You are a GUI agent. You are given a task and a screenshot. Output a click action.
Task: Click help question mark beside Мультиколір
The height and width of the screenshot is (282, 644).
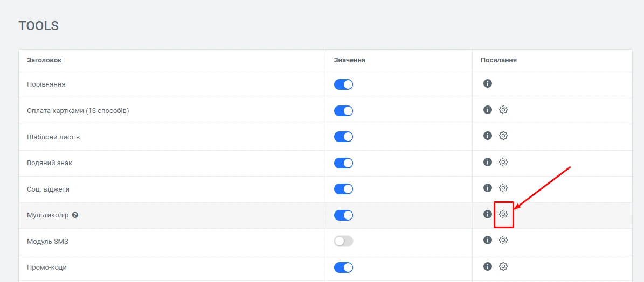[x=75, y=215]
